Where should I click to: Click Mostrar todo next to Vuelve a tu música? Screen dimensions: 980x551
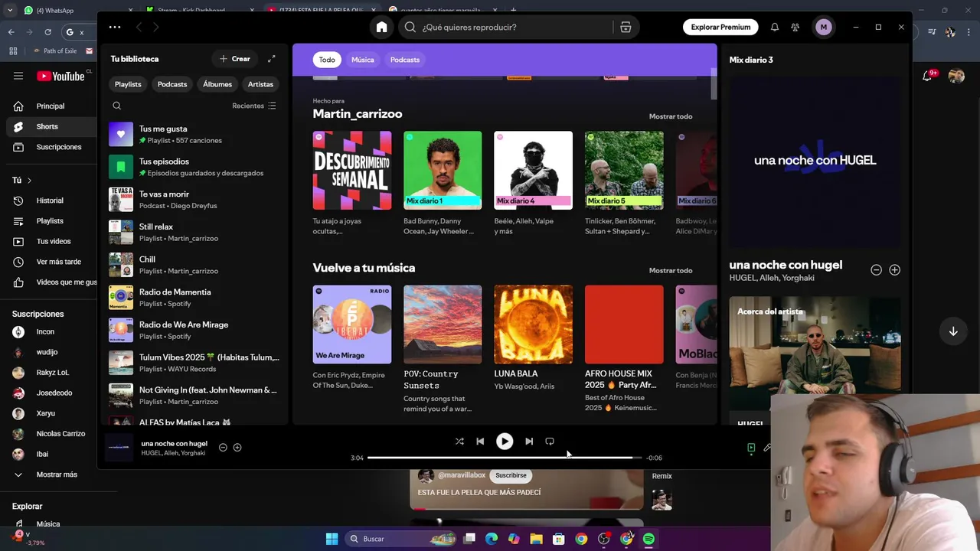pos(671,270)
